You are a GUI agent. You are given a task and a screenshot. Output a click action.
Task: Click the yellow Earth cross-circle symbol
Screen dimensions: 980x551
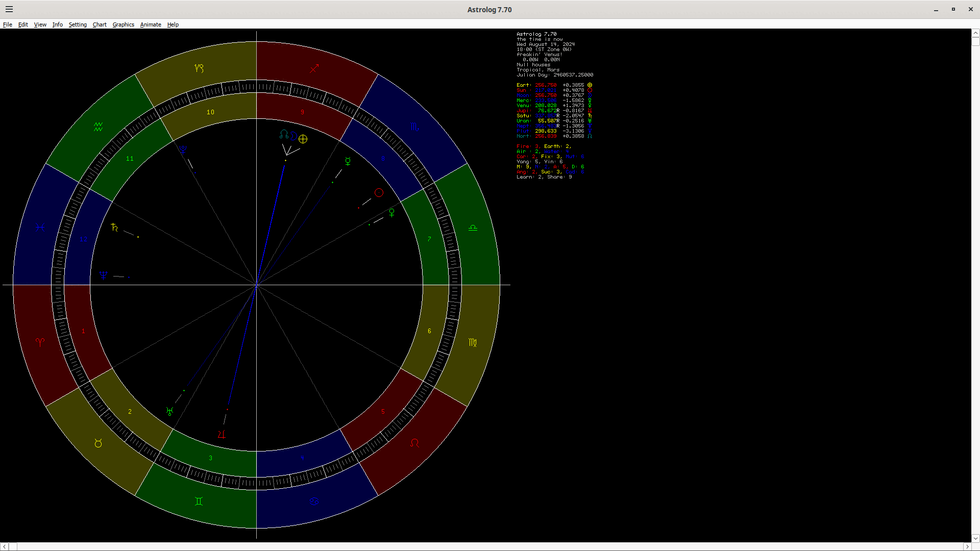[x=303, y=139]
